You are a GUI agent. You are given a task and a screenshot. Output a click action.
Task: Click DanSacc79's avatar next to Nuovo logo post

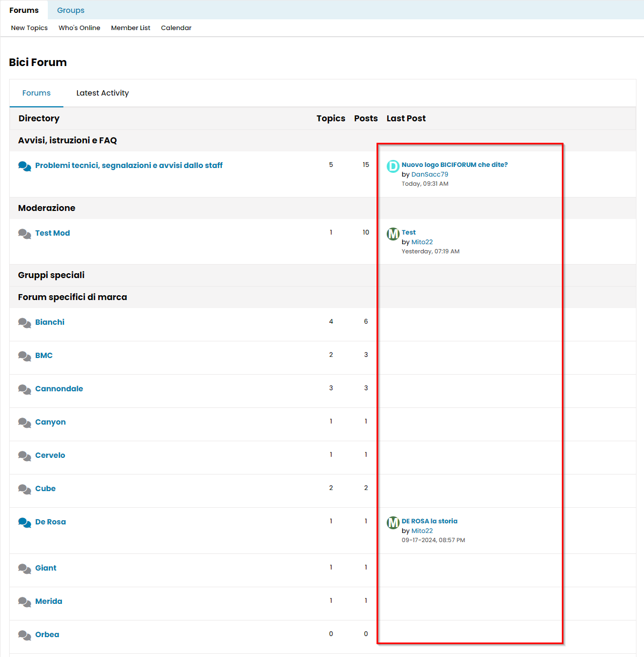pyautogui.click(x=393, y=166)
